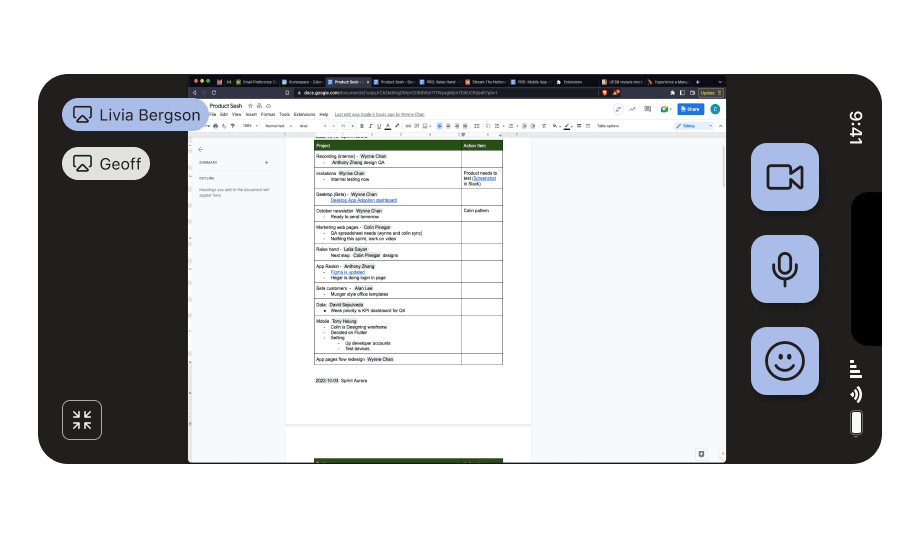920x537 pixels.
Task: Expand the Editing mode dropdown
Action: [x=694, y=126]
